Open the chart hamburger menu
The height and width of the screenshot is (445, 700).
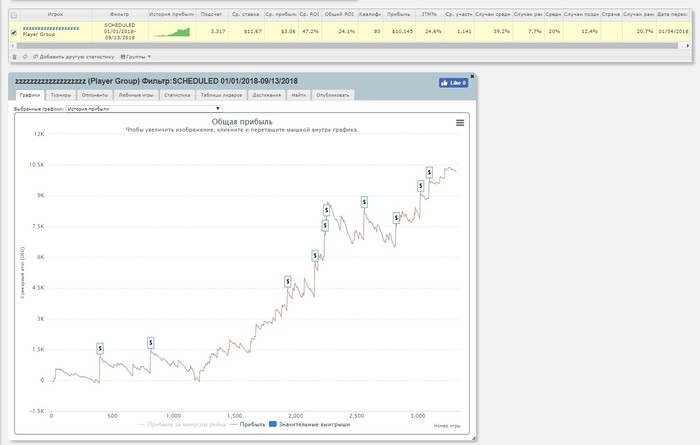pyautogui.click(x=460, y=123)
